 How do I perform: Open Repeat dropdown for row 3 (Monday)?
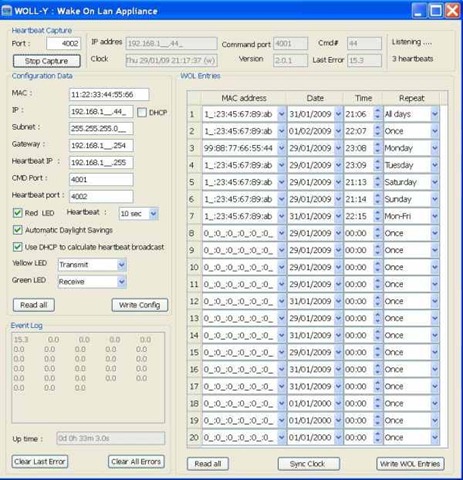coord(435,148)
